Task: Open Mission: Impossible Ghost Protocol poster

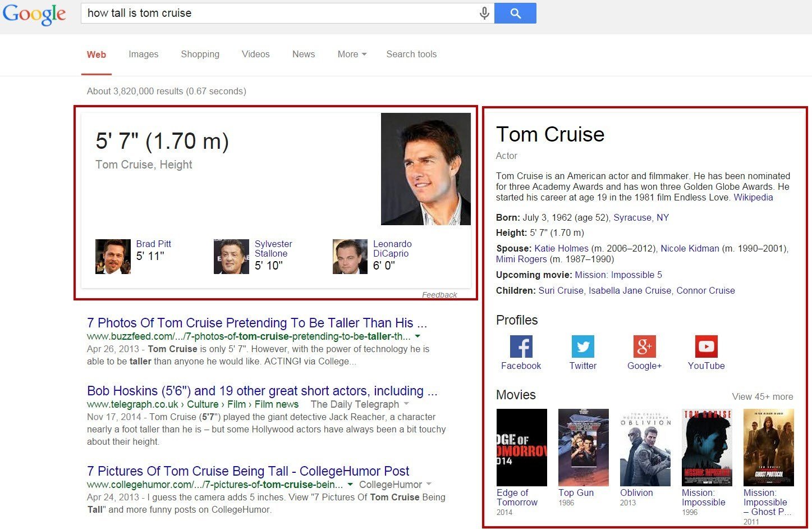Action: (769, 448)
